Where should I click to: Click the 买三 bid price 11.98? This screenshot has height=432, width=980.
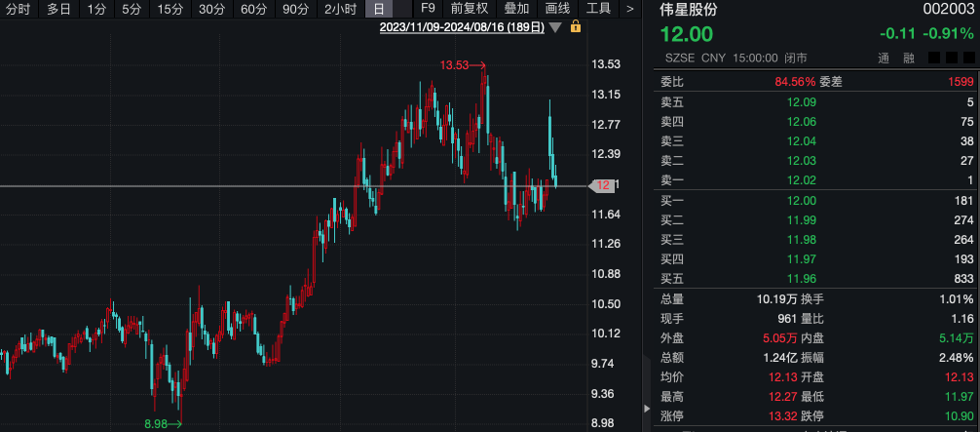(802, 240)
